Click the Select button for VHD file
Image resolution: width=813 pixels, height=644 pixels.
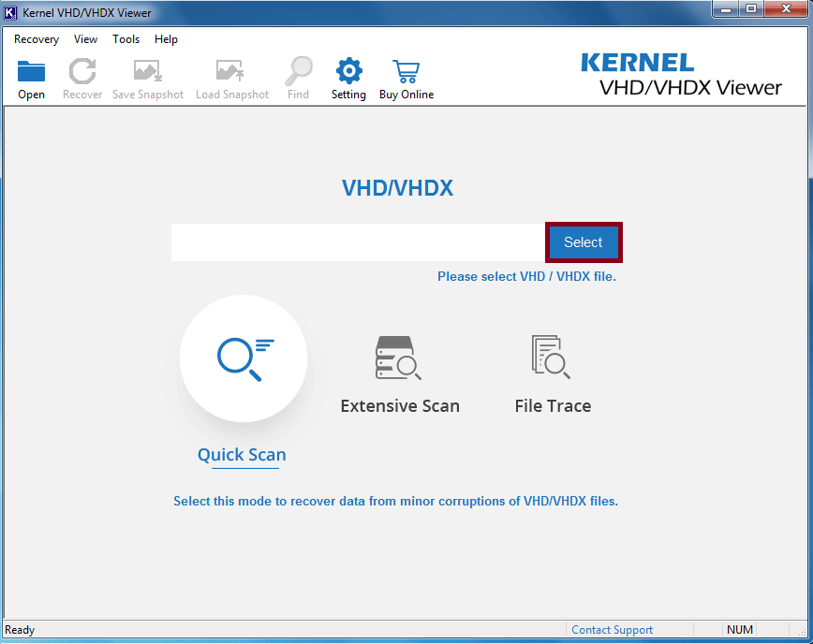coord(584,242)
